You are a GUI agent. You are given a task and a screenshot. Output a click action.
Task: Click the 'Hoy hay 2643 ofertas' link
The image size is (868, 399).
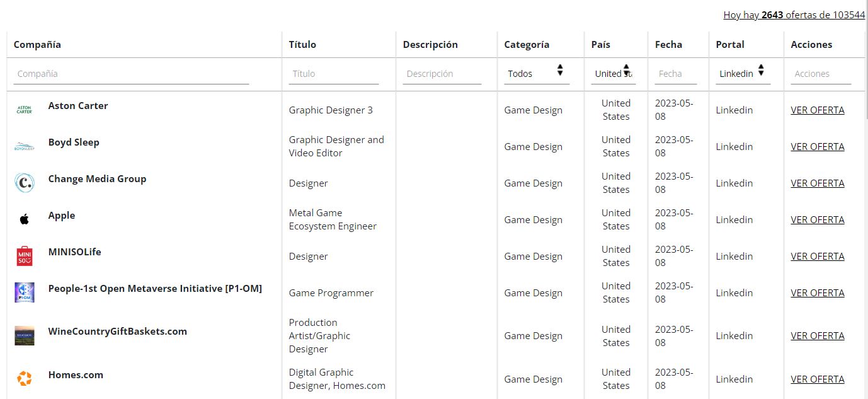click(794, 15)
